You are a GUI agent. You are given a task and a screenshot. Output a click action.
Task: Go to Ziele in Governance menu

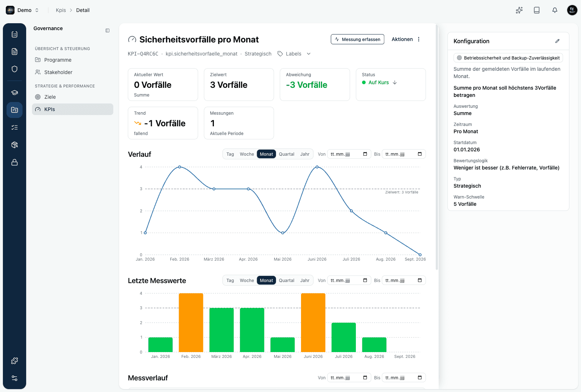tap(73, 97)
